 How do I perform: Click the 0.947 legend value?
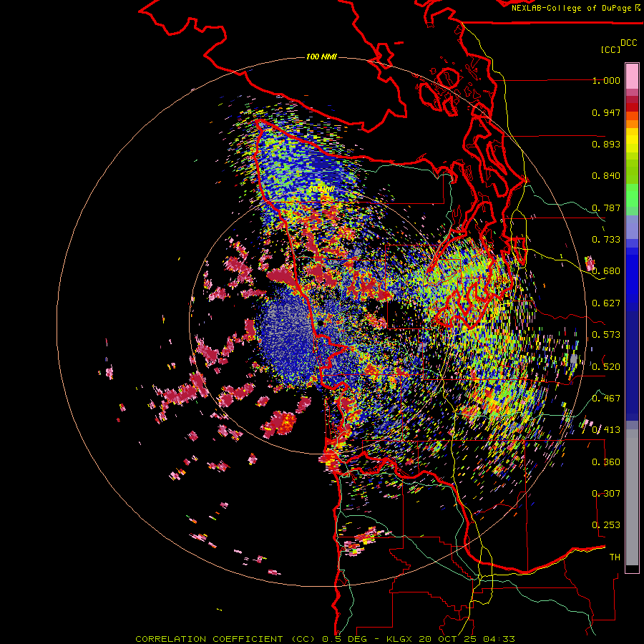pyautogui.click(x=606, y=112)
